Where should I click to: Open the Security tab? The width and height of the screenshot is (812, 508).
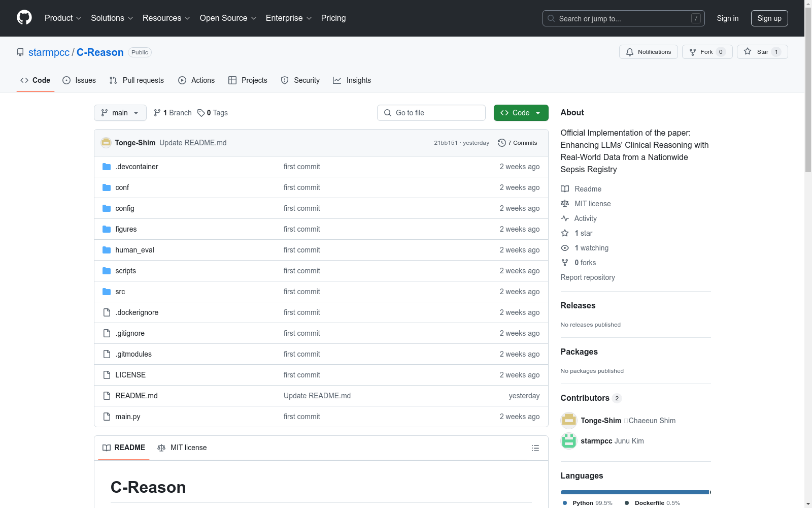coord(300,80)
